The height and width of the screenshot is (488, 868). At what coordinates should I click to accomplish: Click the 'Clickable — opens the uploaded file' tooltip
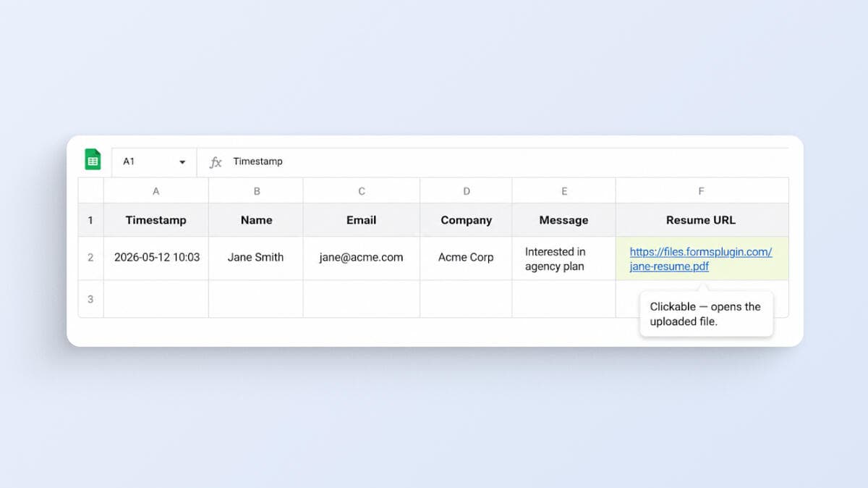coord(706,314)
